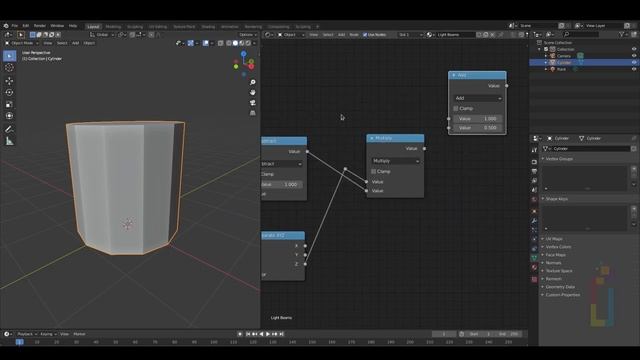Select the Measure tool
Screen dimensions: 640x360
click(9, 141)
